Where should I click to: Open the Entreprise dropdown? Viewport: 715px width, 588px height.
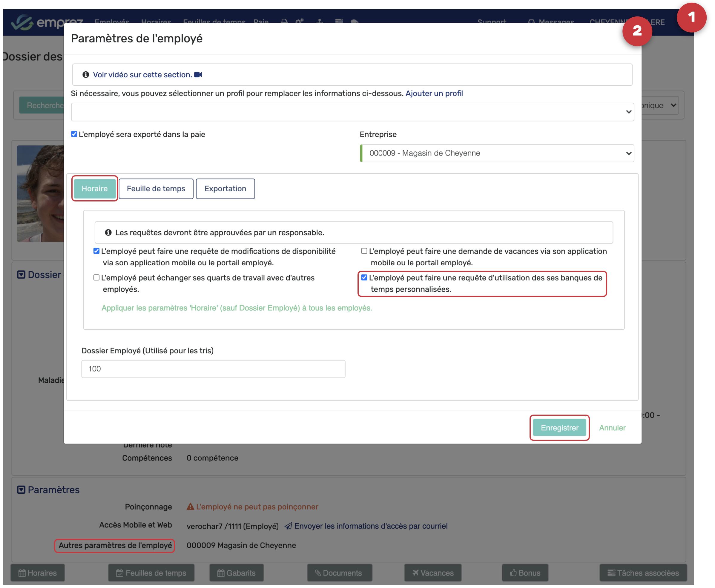(497, 153)
